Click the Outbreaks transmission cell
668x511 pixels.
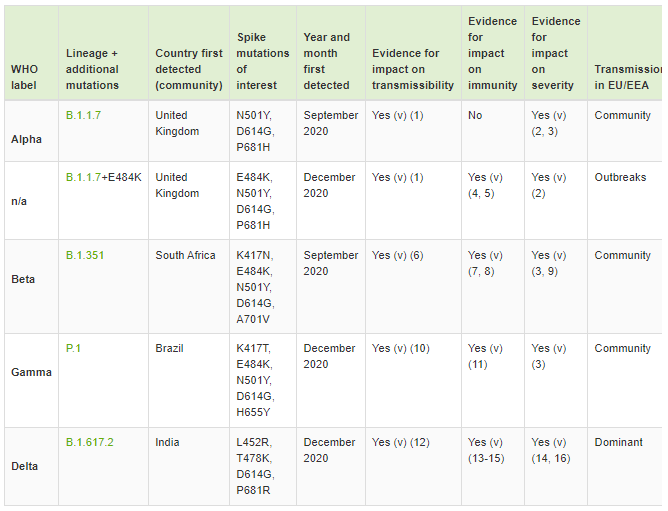point(625,200)
